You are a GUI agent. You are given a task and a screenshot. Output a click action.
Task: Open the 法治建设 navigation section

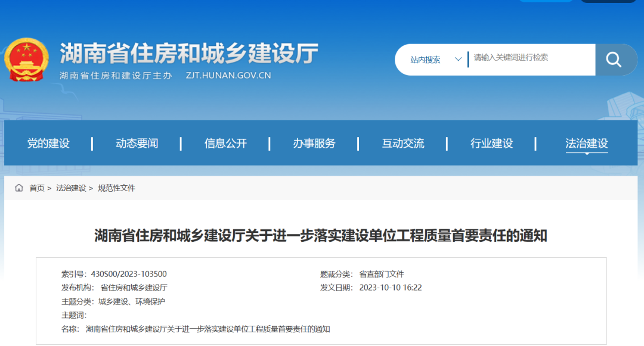click(587, 143)
